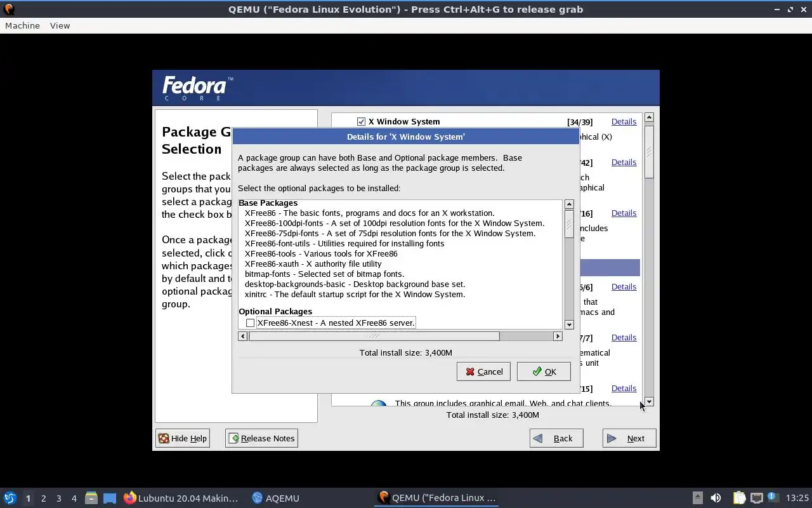
Task: Click the 'XFree86 - The basic fonts' line
Action: [369, 213]
